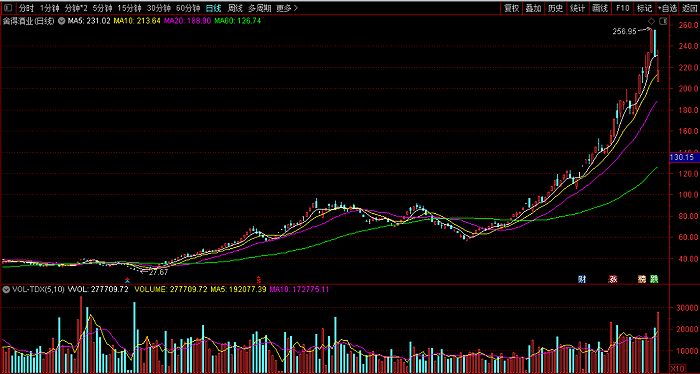
Task: Add stock with +自选 button
Action: pyautogui.click(x=667, y=8)
